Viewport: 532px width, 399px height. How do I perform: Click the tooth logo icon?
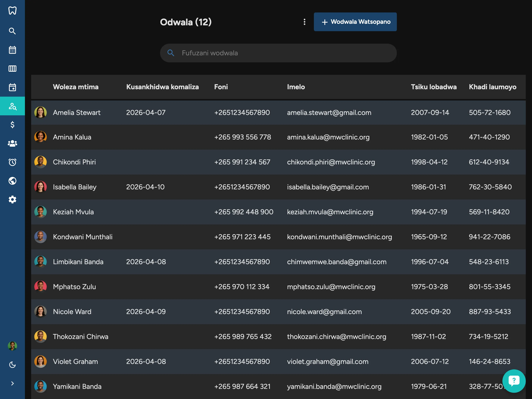click(x=12, y=11)
